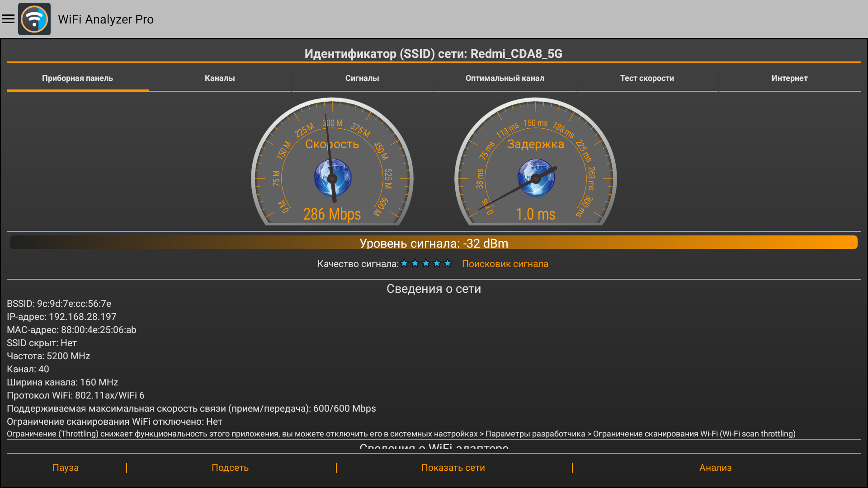Click the WiFi Analyzer Pro app logo

(x=34, y=19)
